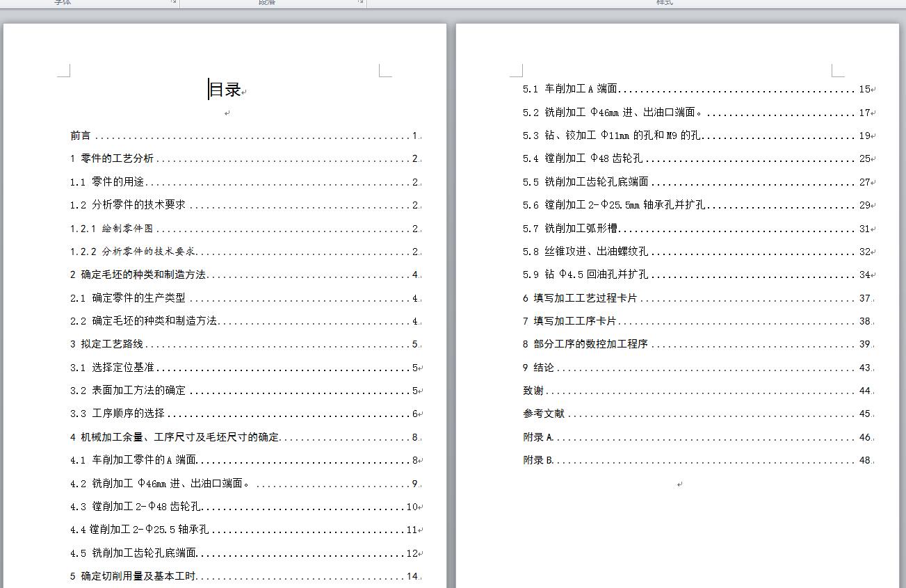This screenshot has width=906, height=588.
Task: Click '4.5 铣削加工齿轮孔底端面' entry
Action: (x=245, y=553)
